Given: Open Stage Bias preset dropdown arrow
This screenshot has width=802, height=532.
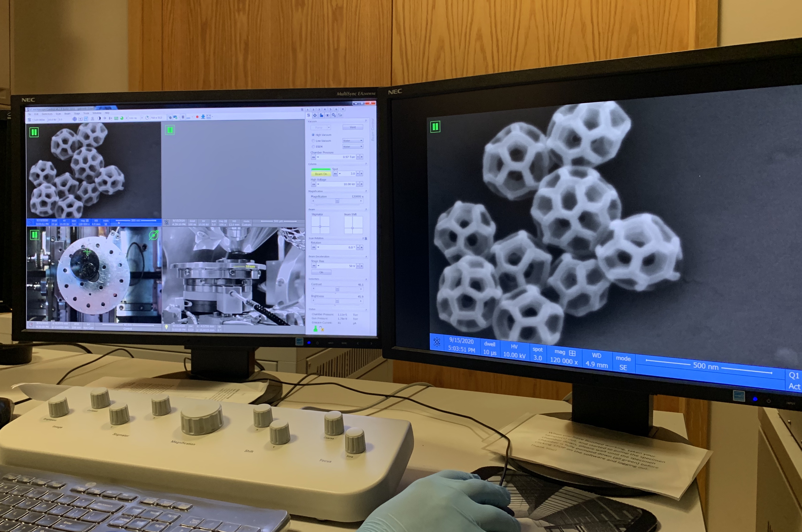Looking at the screenshot, I should (x=319, y=266).
